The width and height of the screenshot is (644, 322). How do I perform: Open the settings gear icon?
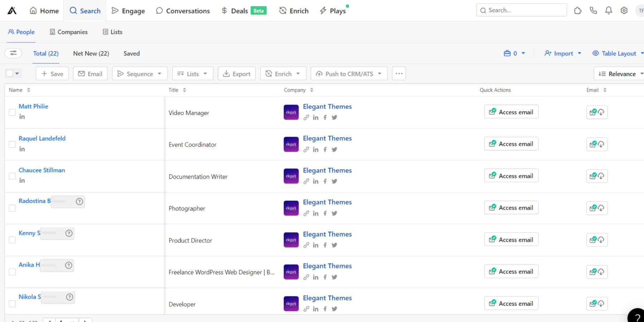(x=624, y=10)
